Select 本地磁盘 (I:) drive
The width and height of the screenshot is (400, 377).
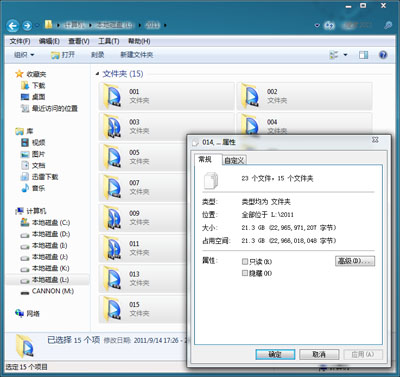pos(44,246)
